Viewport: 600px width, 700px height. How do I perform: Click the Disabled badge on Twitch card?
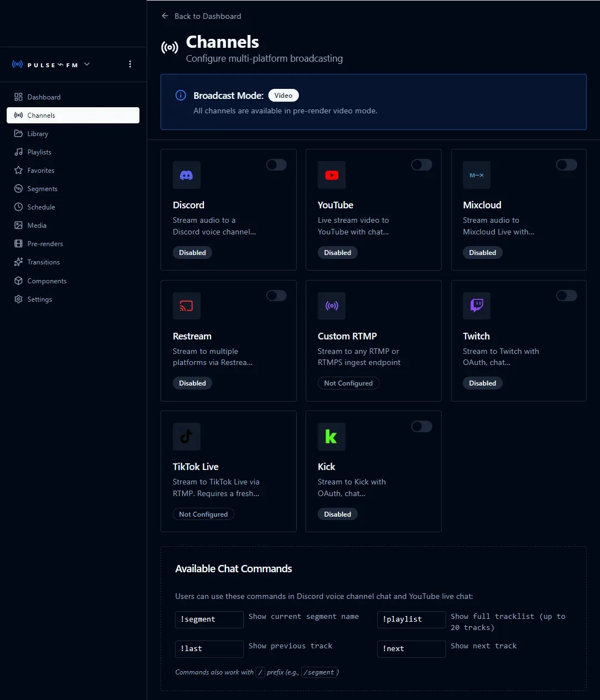(x=482, y=383)
